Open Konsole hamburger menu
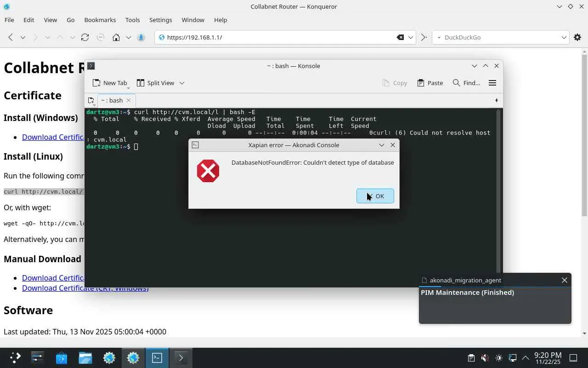The height and width of the screenshot is (368, 588). 492,83
